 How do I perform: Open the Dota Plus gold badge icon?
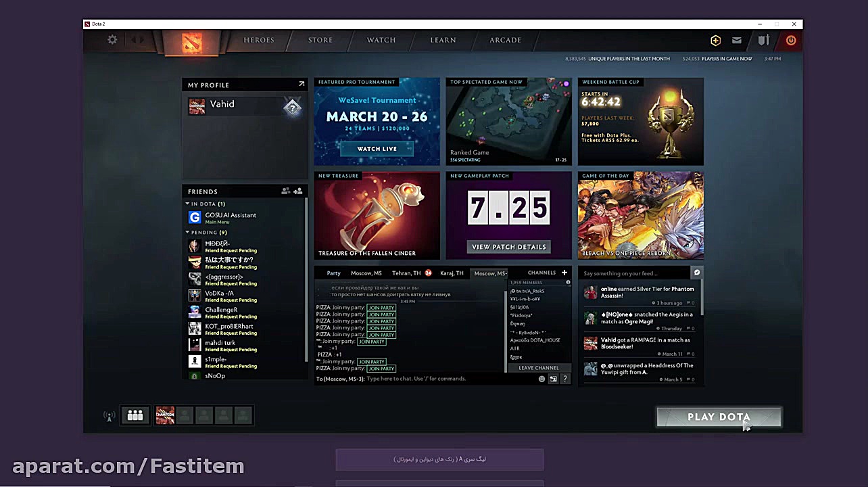click(x=715, y=41)
